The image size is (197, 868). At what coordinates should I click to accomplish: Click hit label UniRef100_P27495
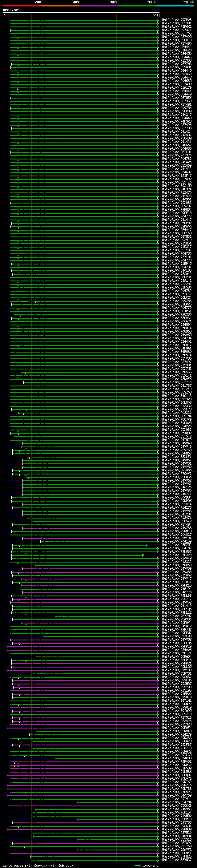coord(177,37)
